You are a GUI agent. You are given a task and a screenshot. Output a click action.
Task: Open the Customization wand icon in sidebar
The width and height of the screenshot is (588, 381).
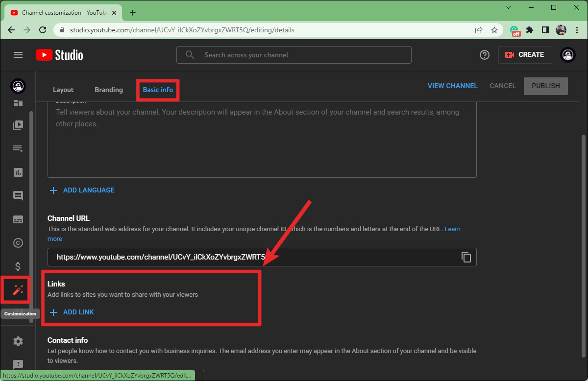18,290
